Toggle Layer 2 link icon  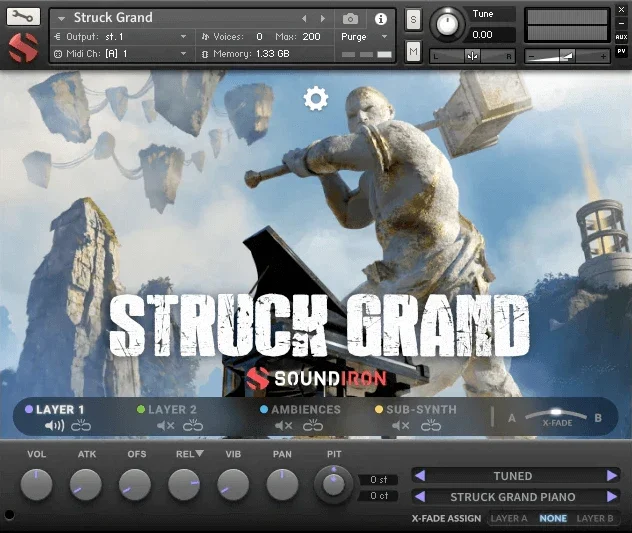[193, 426]
